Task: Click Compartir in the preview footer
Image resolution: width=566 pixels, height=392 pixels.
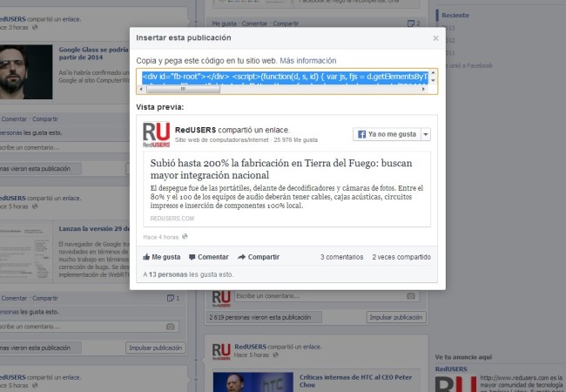Action: click(259, 257)
